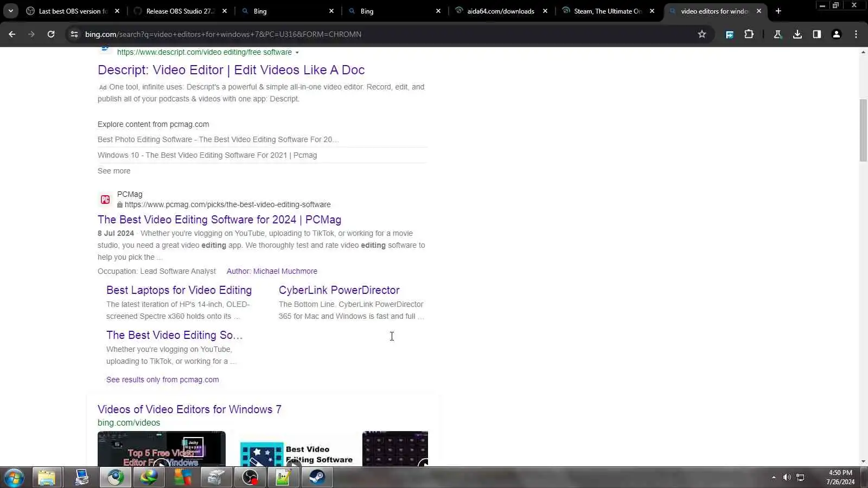
Task: Open the blue extension icon beside the star
Action: [730, 34]
